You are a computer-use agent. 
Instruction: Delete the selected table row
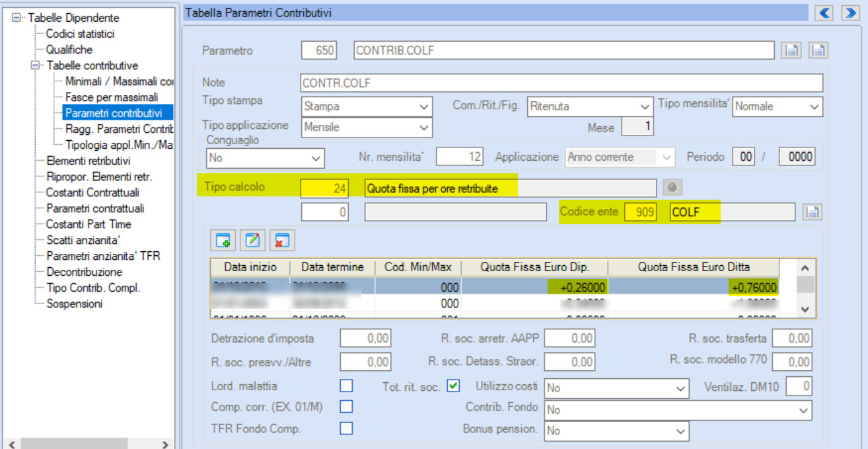282,240
